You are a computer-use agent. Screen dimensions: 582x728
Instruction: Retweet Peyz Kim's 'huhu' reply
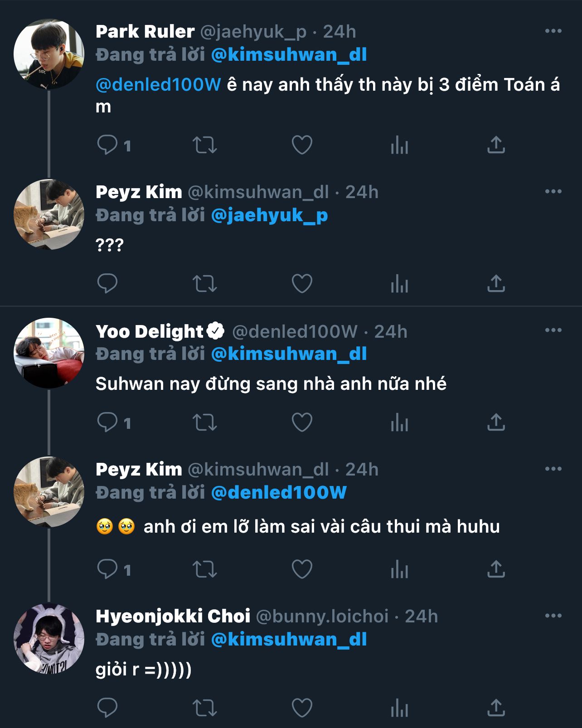click(205, 569)
